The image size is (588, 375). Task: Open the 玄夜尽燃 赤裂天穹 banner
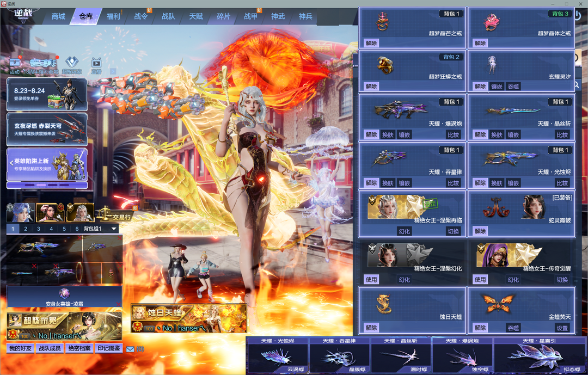click(x=47, y=130)
